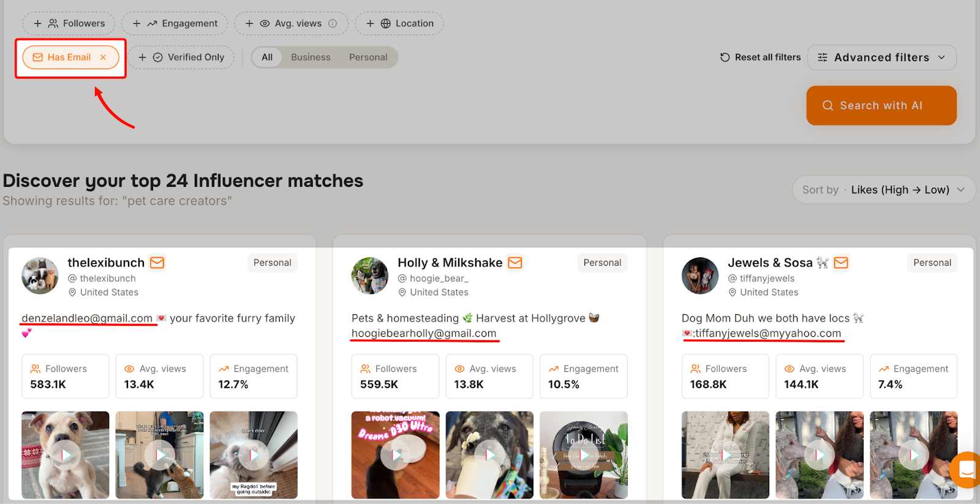
Task: Add the Engagement filter
Action: (x=175, y=24)
